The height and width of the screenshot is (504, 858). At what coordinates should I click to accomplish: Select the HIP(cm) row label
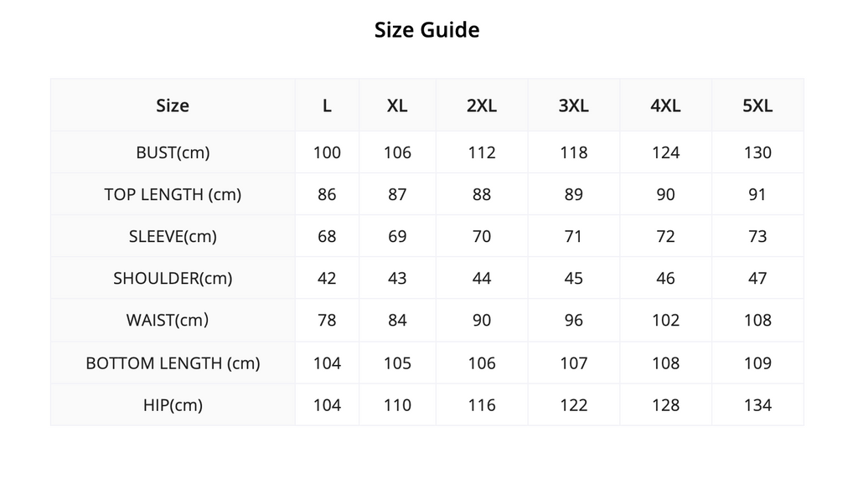coord(173,405)
